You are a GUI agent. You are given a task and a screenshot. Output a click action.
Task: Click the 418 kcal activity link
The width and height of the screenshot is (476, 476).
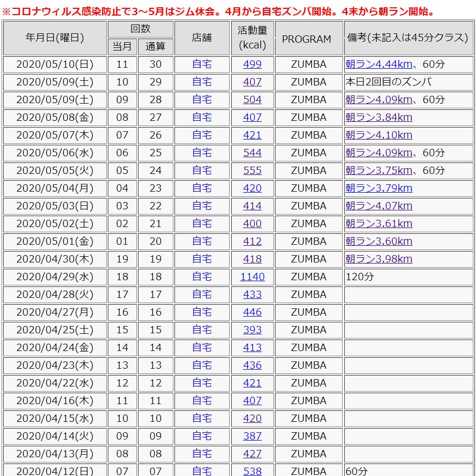click(252, 259)
